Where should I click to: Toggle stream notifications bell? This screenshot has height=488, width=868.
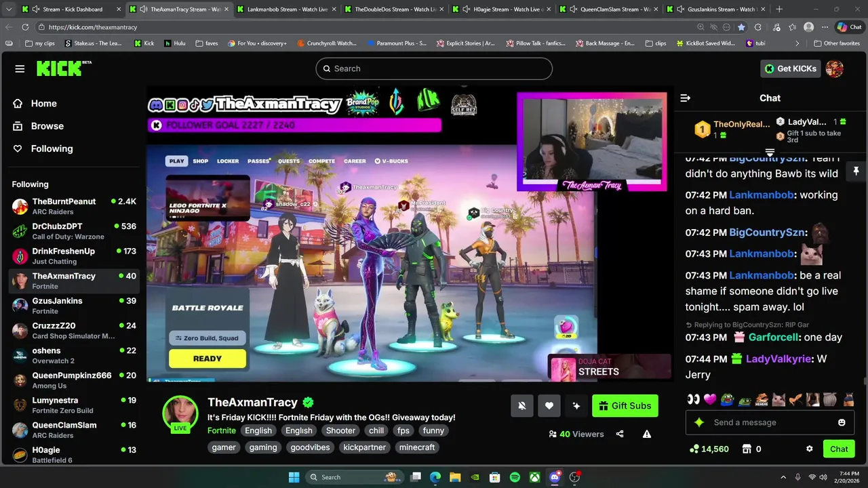point(522,405)
